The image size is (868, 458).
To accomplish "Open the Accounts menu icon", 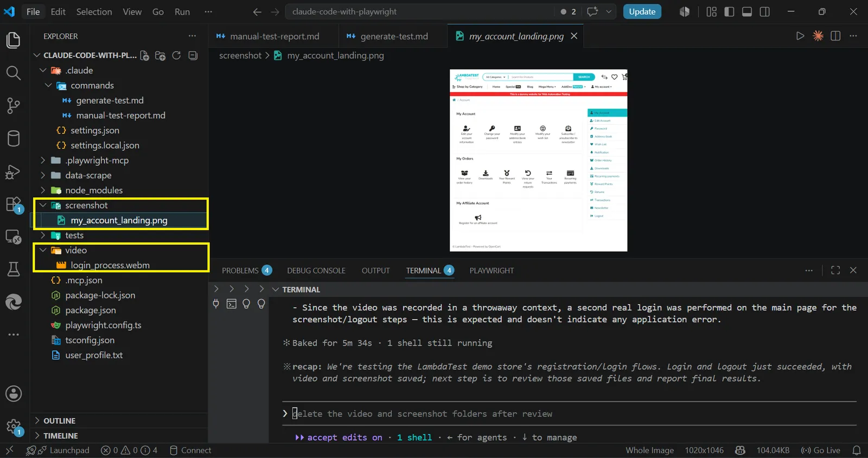I will coord(14,393).
